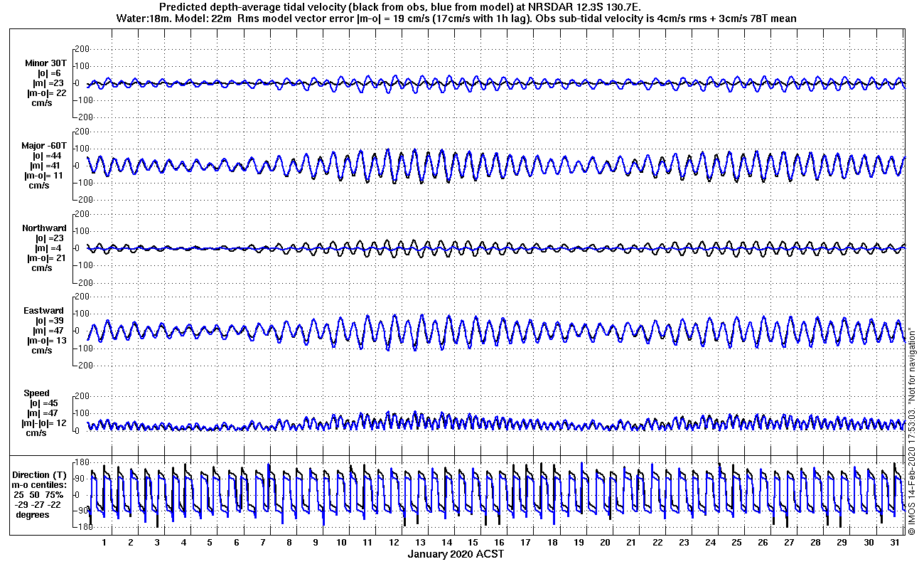
Task: Click day 1 on the date axis
Action: click(104, 542)
